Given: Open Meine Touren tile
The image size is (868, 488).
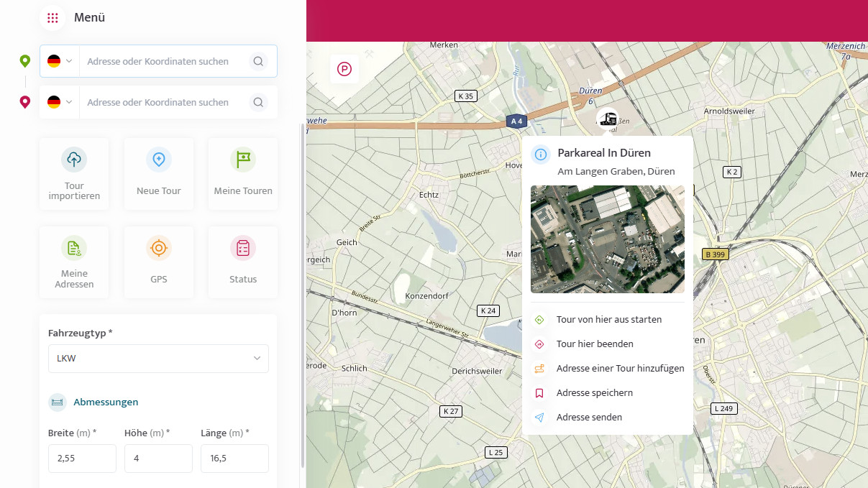Looking at the screenshot, I should pyautogui.click(x=243, y=174).
